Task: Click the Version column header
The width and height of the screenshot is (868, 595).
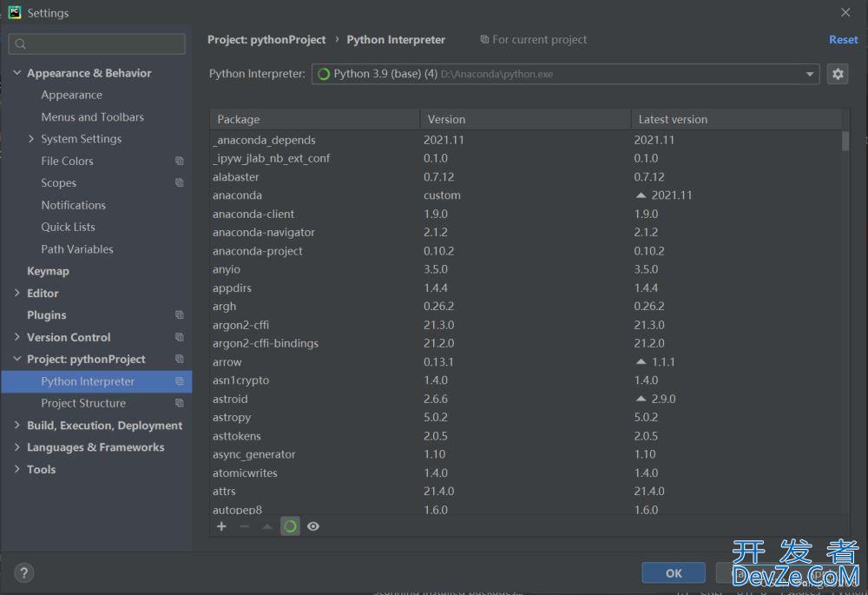Action: pyautogui.click(x=525, y=119)
